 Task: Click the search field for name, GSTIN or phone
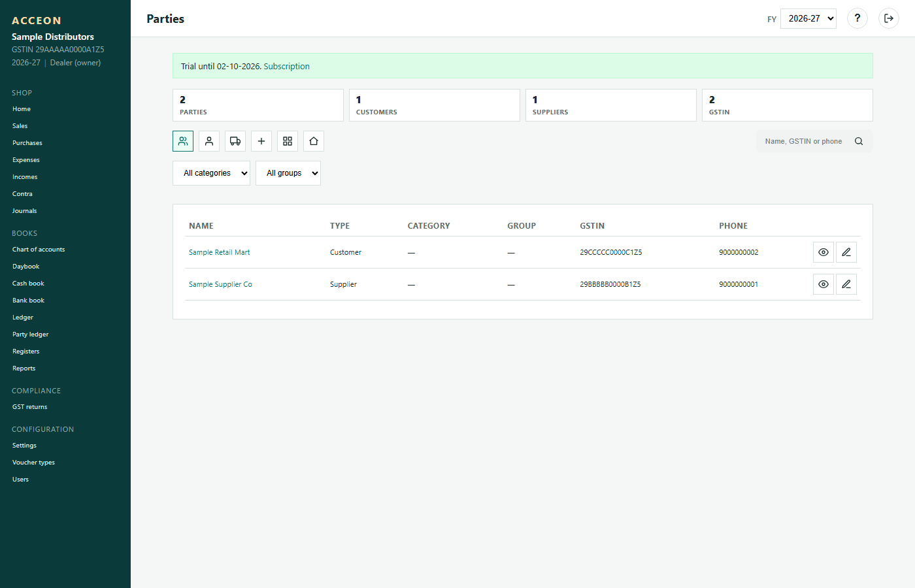point(804,141)
